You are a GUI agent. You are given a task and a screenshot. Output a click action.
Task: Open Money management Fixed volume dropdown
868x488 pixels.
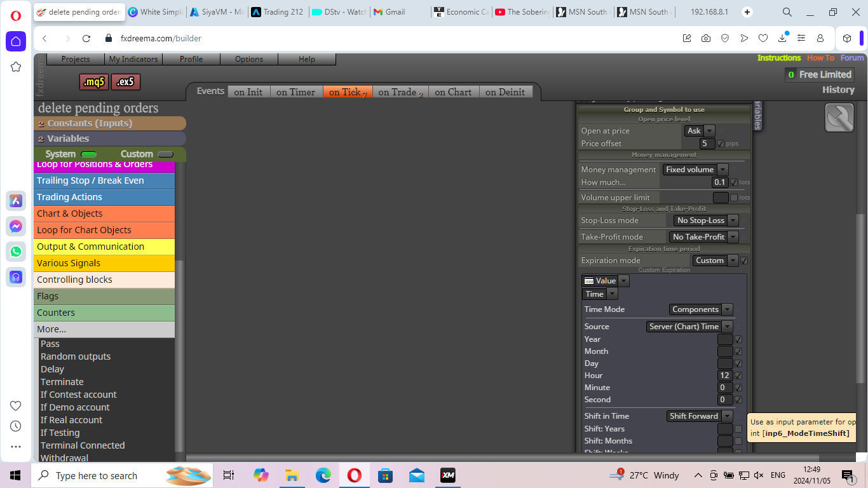click(695, 170)
